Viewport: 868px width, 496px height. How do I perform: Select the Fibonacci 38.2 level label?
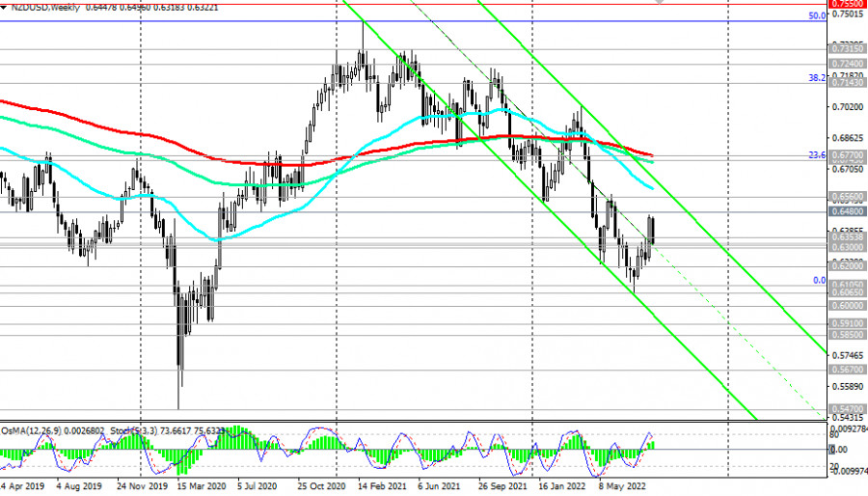(817, 78)
